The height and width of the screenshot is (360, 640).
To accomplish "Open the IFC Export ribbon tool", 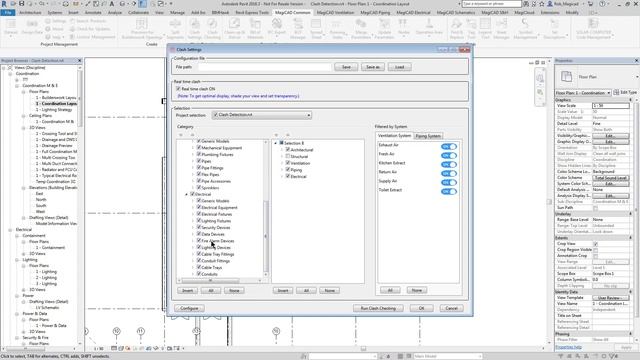I will tap(276, 28).
